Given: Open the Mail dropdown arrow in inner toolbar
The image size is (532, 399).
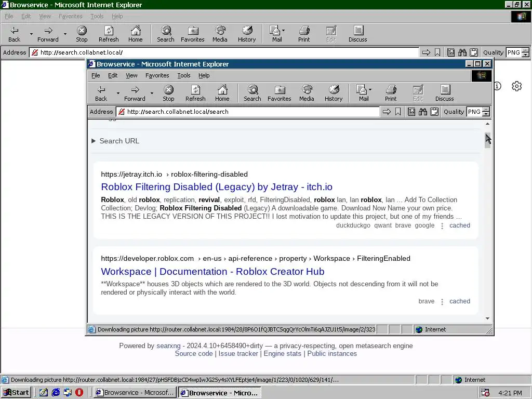Looking at the screenshot, I should point(370,89).
